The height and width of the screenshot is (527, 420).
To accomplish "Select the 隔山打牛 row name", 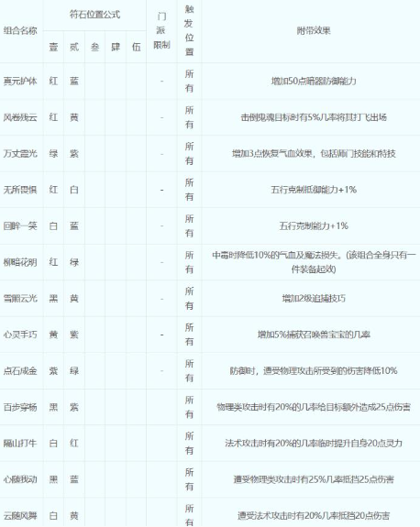I will click(x=20, y=444).
